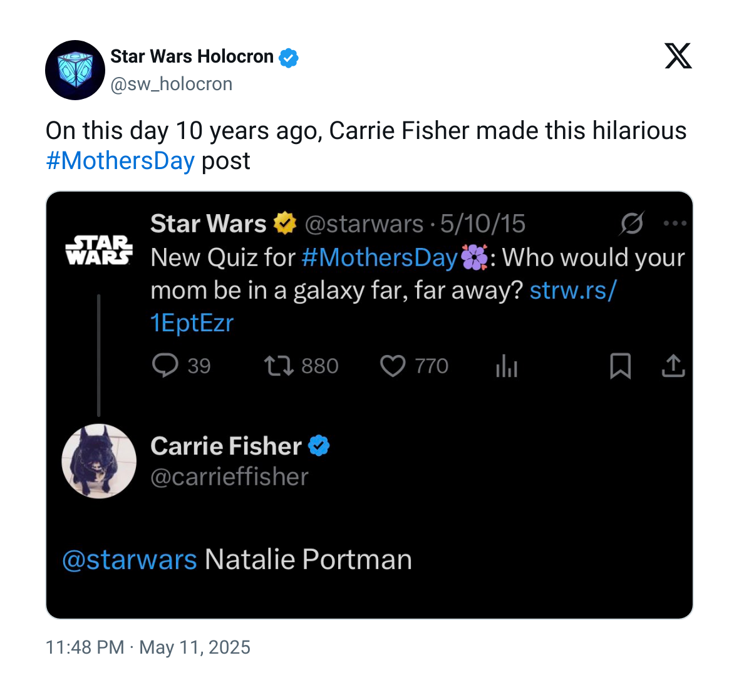The image size is (739, 700).
Task: View analytics with the bar chart icon
Action: click(507, 366)
